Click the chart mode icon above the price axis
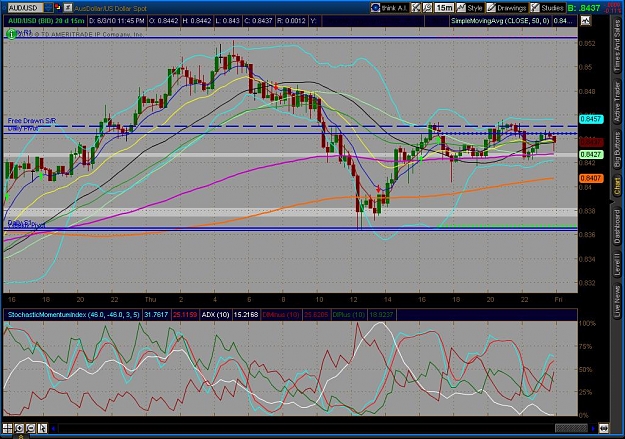The height and width of the screenshot is (439, 625). tap(585, 21)
